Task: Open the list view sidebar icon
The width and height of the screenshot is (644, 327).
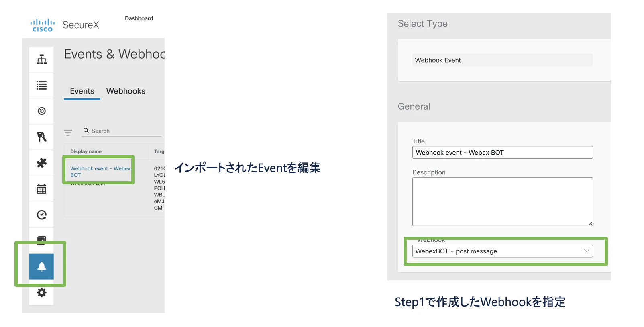Action: [x=42, y=85]
